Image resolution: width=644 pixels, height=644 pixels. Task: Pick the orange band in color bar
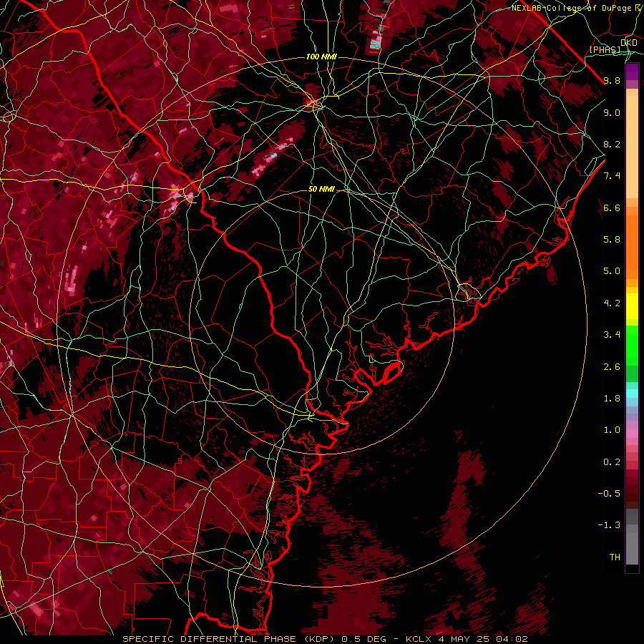(632, 247)
